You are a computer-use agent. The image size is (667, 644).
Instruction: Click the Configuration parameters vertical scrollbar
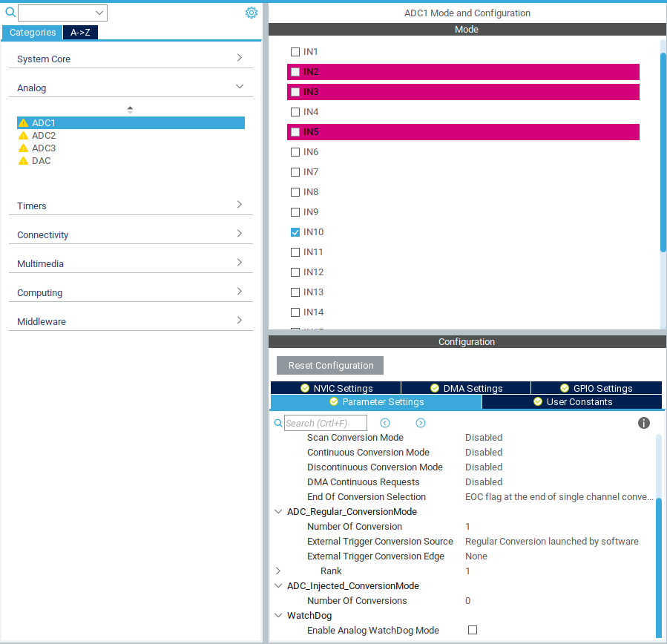click(x=659, y=568)
